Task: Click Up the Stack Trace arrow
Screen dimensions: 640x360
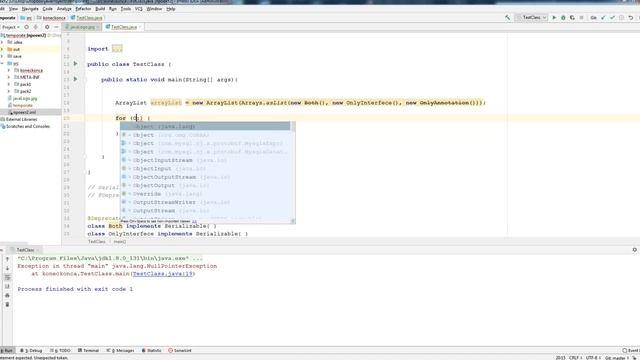Action: pos(7,259)
